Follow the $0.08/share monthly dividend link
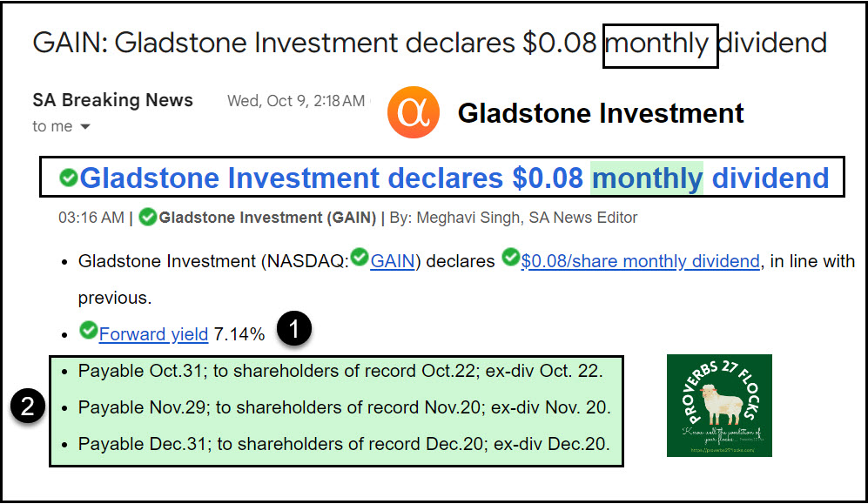Image resolution: width=868 pixels, height=504 pixels. (x=640, y=261)
